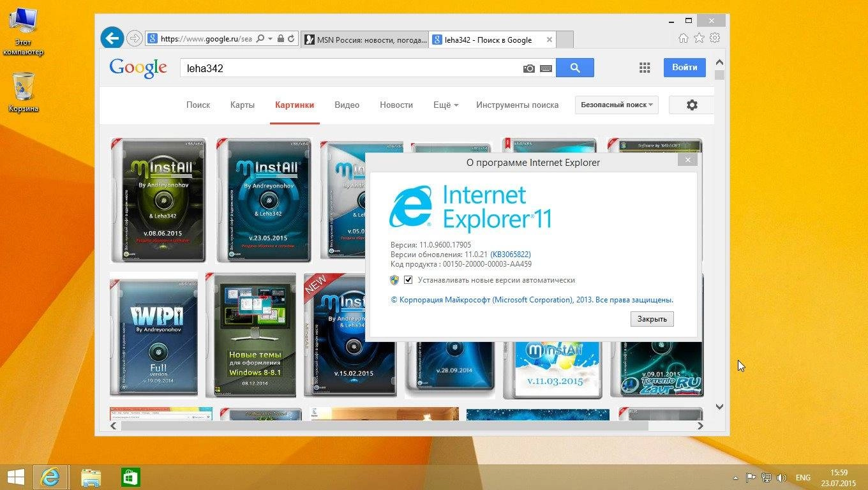This screenshot has height=490, width=868.
Task: Open the Google apps grid icon
Action: [x=645, y=68]
